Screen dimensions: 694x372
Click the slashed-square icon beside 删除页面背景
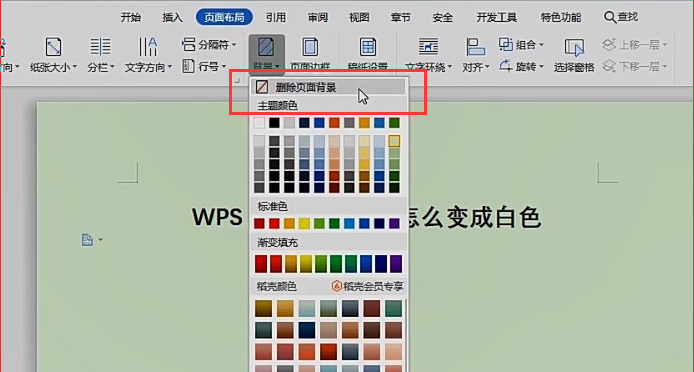[262, 87]
